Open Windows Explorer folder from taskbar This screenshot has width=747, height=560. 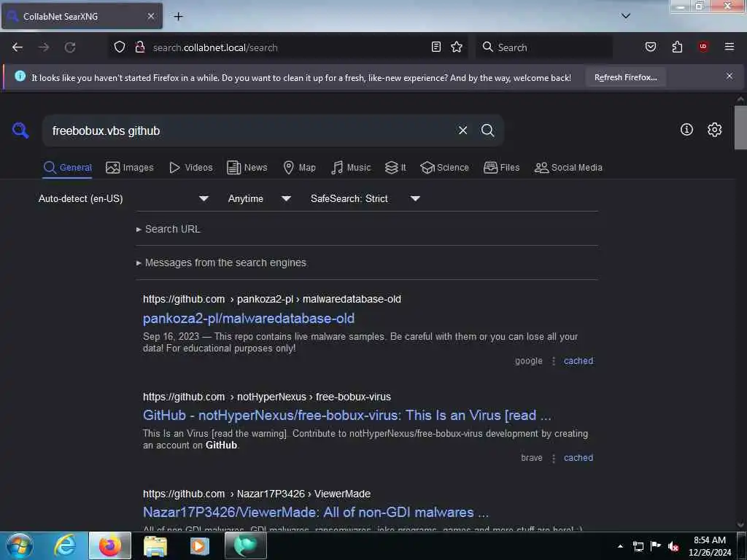pyautogui.click(x=155, y=545)
